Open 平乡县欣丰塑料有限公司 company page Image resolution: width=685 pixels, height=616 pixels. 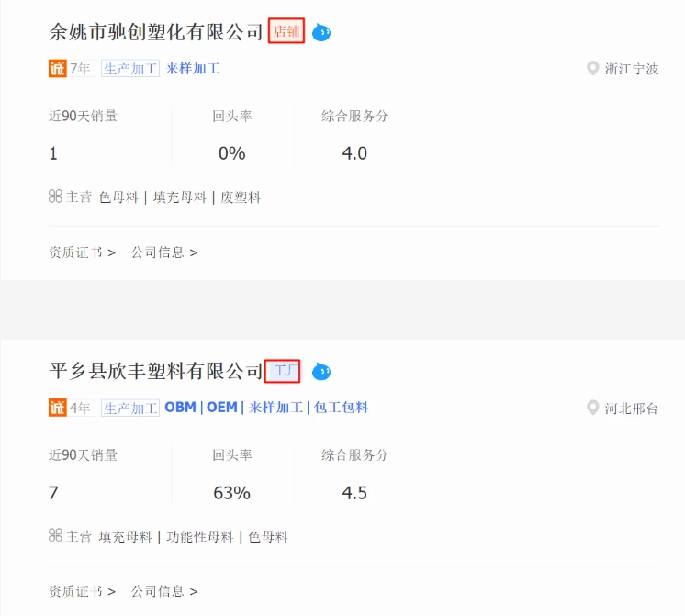coord(155,371)
